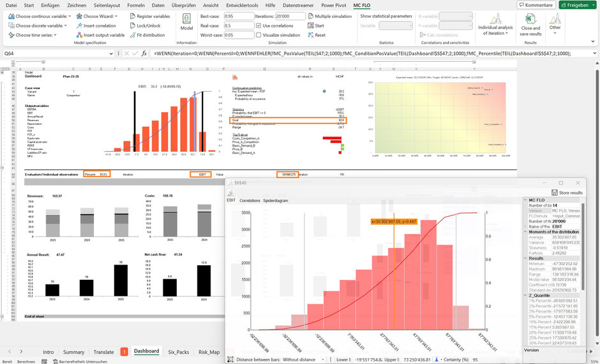Open the Y-variable dropdown
This screenshot has width=600, height=364.
pyautogui.click(x=455, y=25)
